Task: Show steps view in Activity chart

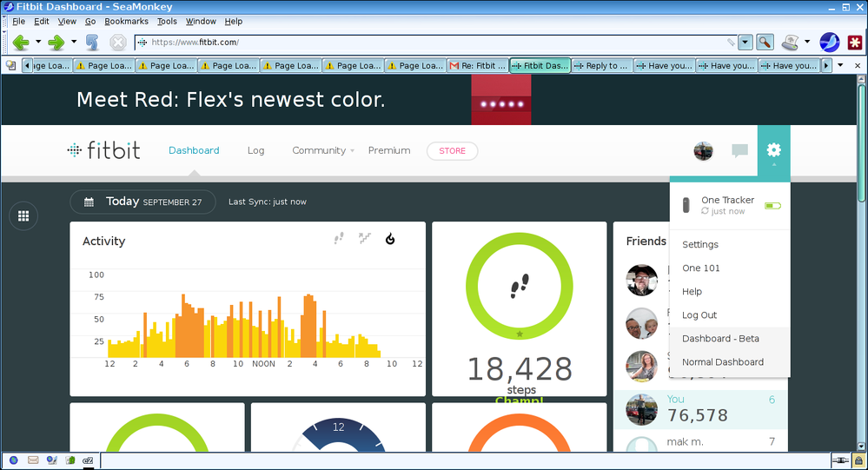Action: [x=339, y=239]
